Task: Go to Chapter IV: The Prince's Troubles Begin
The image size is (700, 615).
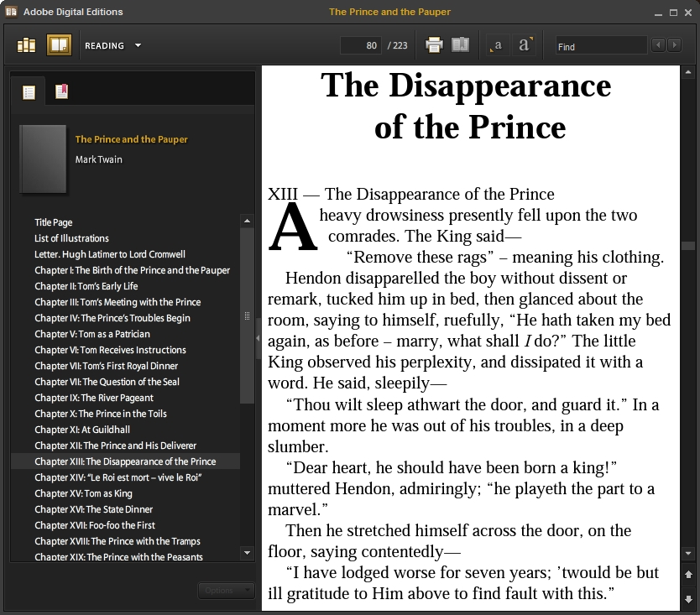Action: pos(112,318)
